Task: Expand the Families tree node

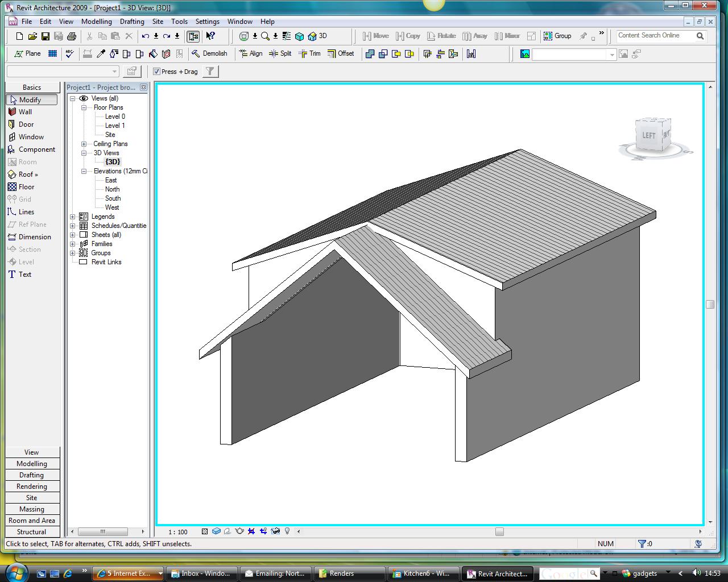Action: point(73,244)
